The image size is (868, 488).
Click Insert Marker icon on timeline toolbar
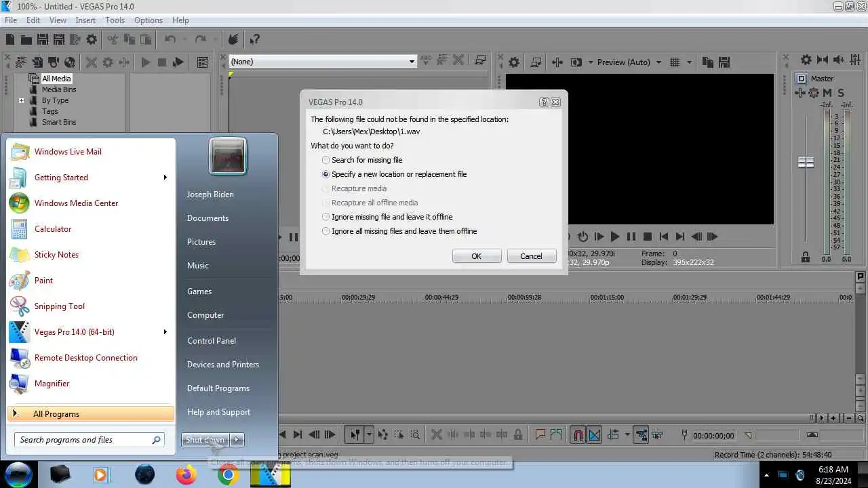(540, 435)
